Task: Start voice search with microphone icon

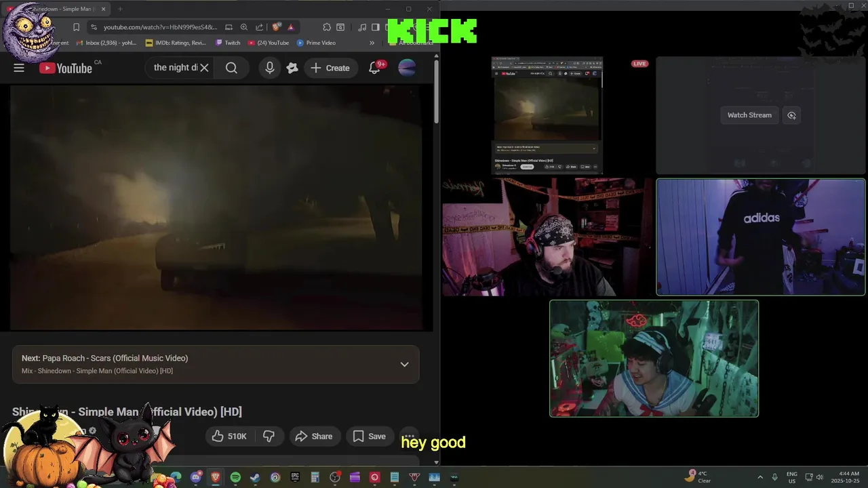Action: [x=270, y=68]
